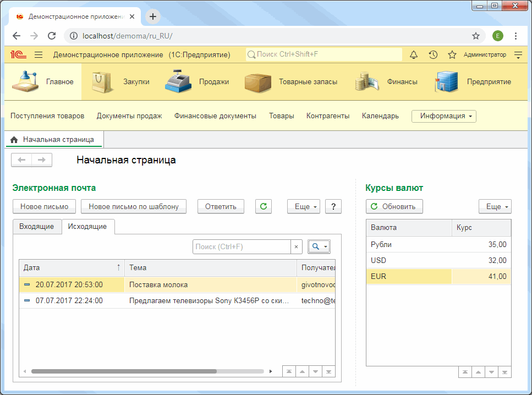The image size is (532, 395).
Task: Move down one row in currency list
Action: [492, 372]
